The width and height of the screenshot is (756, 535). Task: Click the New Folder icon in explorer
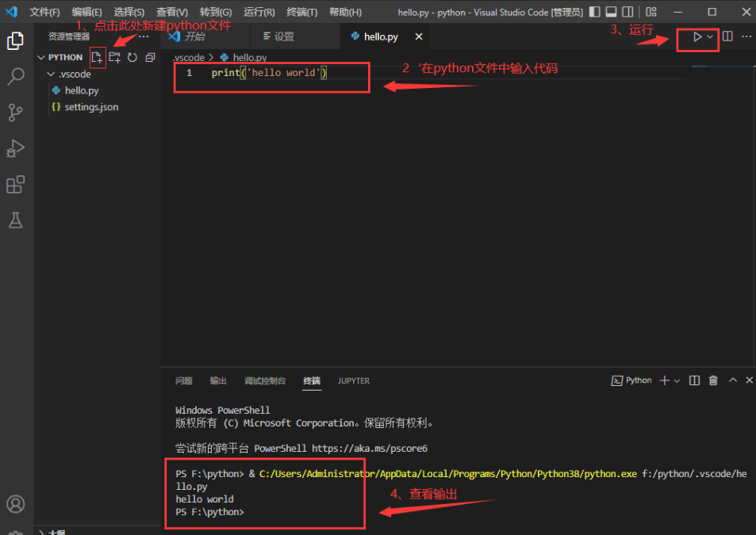click(114, 58)
